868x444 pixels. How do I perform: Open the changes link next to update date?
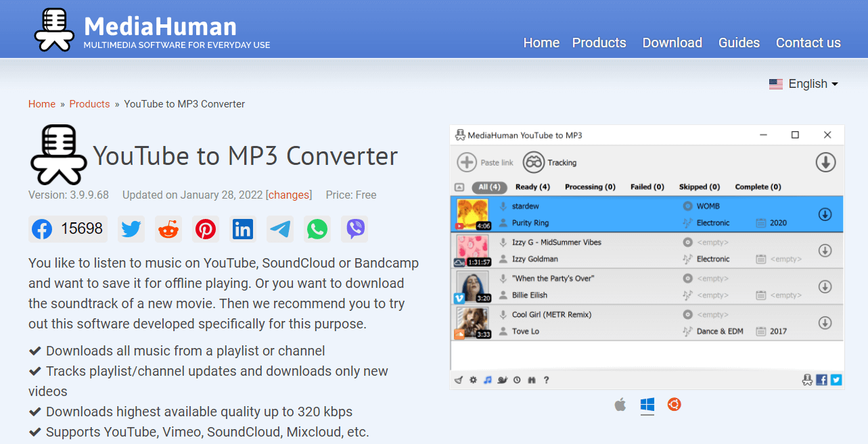(289, 195)
